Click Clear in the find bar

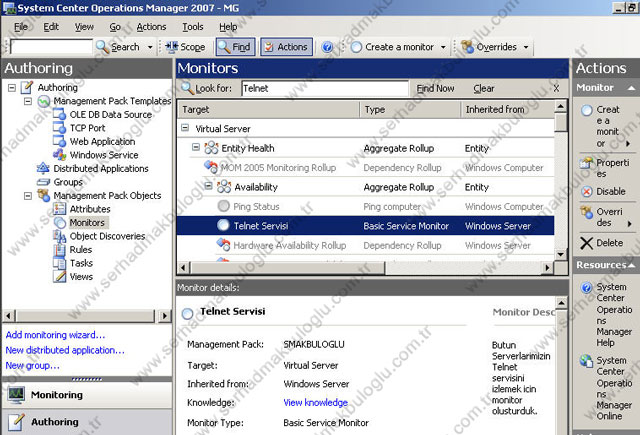(x=484, y=88)
